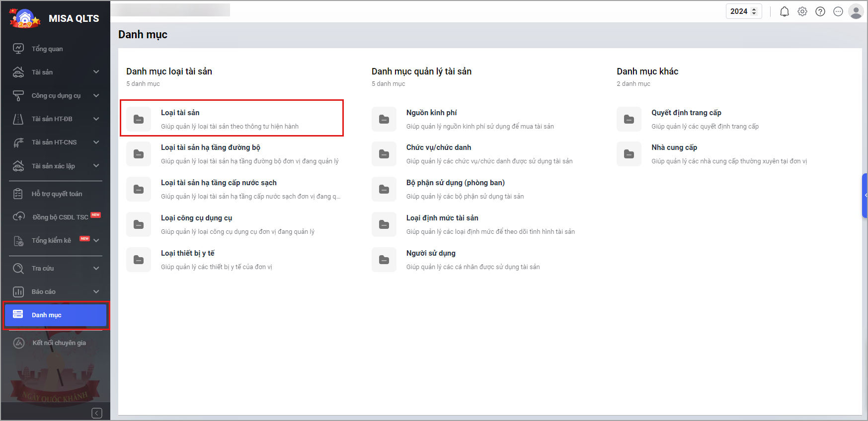Screen dimensions: 868x421
Task: Expand the Tài sản HT-ĐB menu
Action: click(x=96, y=119)
